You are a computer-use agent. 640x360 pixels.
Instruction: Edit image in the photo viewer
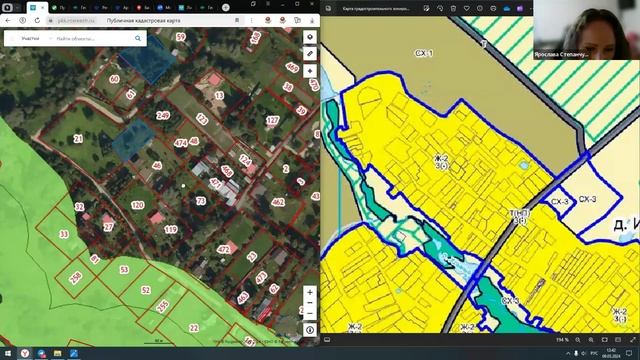click(x=426, y=8)
